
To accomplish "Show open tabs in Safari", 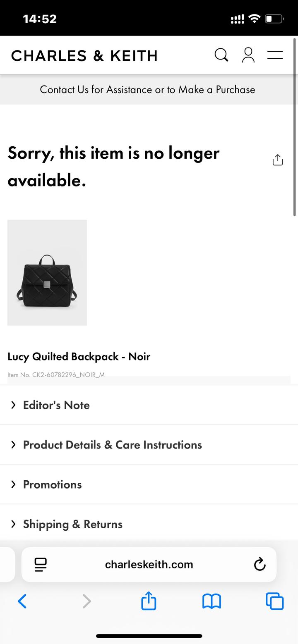I will [x=274, y=601].
